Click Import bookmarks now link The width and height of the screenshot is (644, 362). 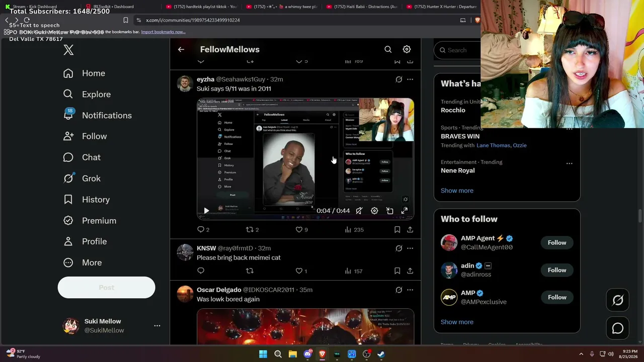click(163, 32)
